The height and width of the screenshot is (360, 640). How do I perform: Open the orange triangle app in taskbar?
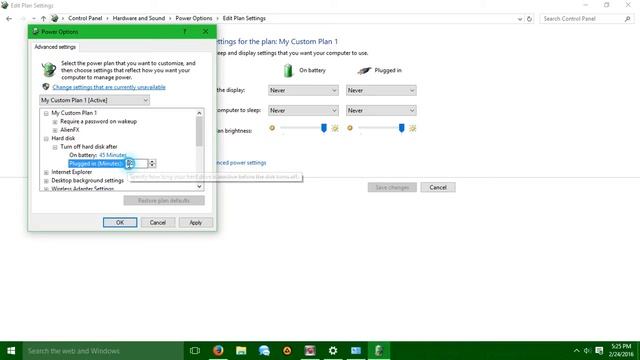tap(287, 350)
